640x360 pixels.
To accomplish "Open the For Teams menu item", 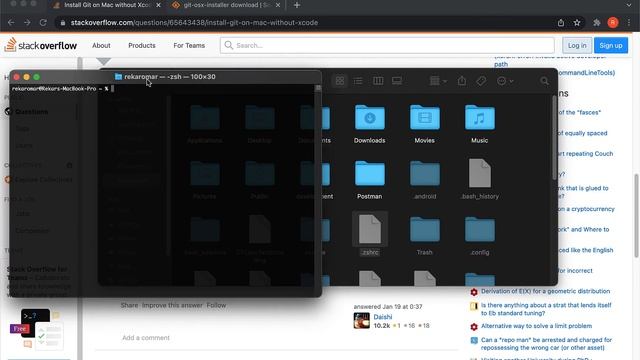I will tap(189, 45).
